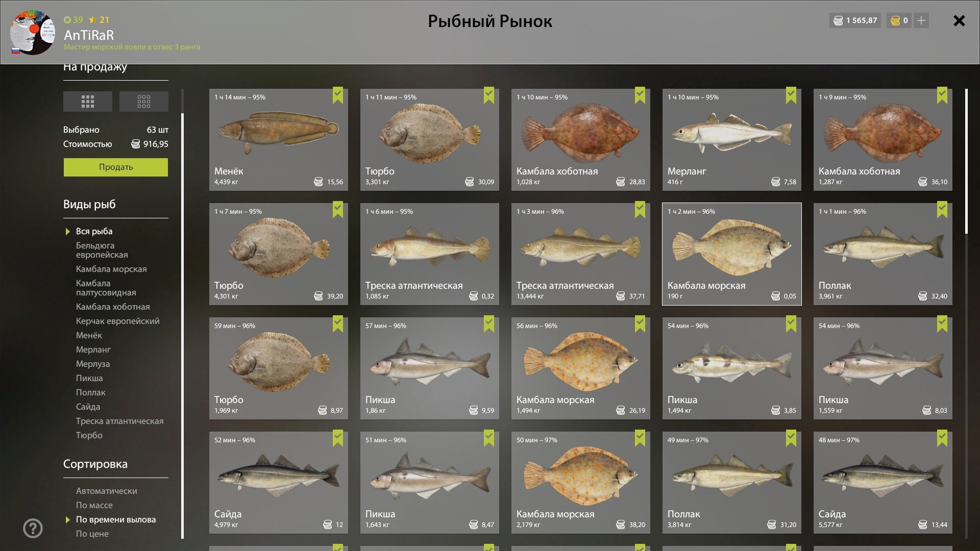Click the silver coins balance icon
980x551 pixels.
click(x=838, y=20)
